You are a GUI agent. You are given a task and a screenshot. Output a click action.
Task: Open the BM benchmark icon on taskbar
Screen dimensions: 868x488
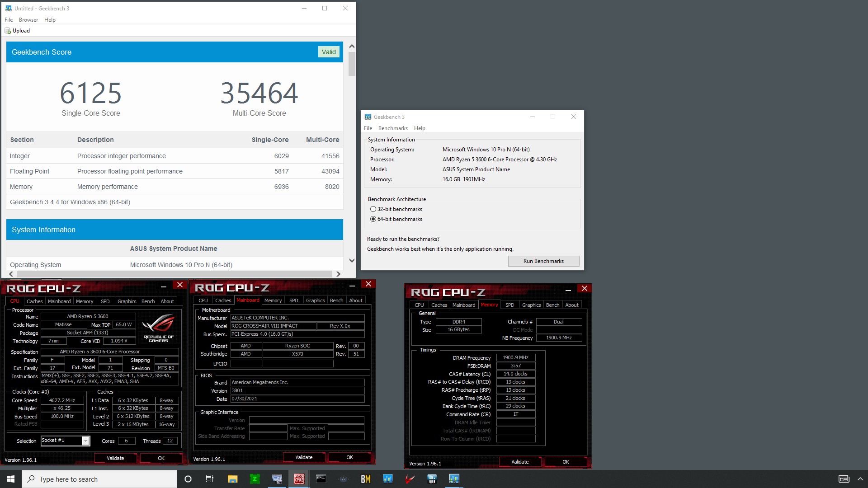point(366,479)
